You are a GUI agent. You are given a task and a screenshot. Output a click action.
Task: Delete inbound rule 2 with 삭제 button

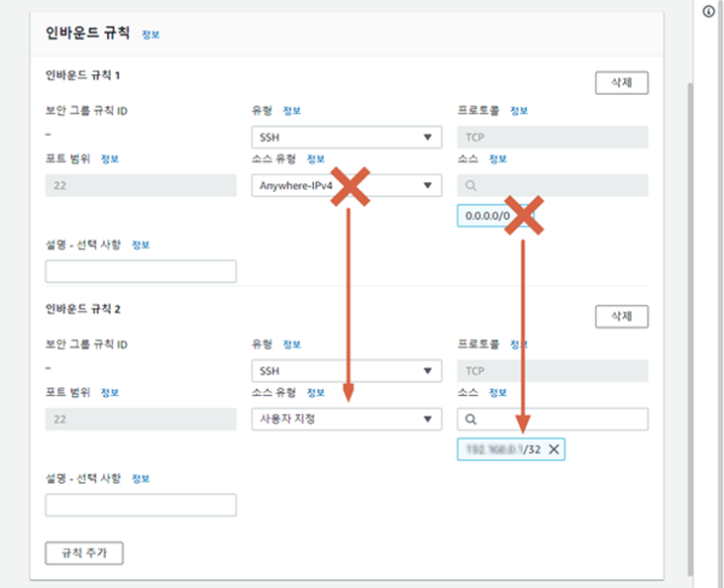click(622, 316)
